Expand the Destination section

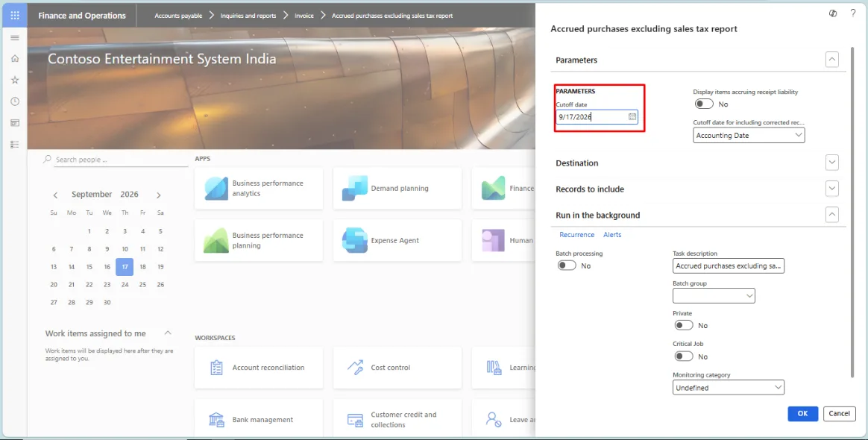click(x=831, y=162)
